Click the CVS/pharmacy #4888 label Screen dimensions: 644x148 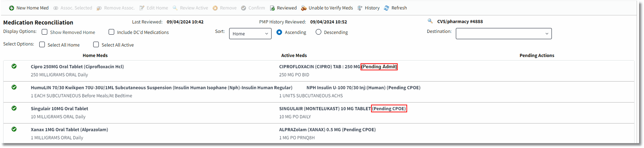pos(460,21)
